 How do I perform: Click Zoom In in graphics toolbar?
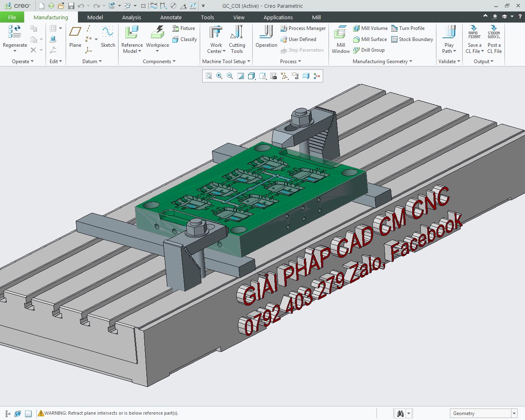click(219, 76)
